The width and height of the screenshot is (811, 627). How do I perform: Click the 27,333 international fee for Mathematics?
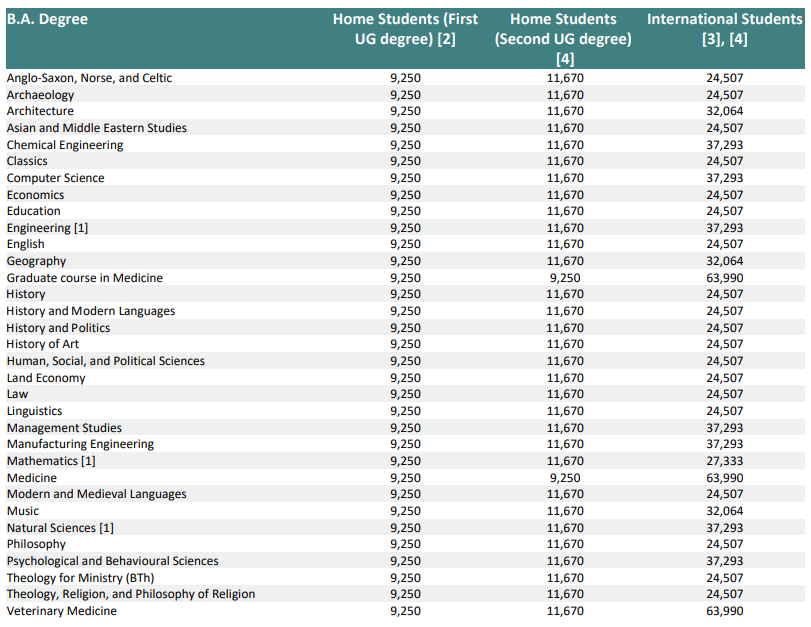pos(724,461)
